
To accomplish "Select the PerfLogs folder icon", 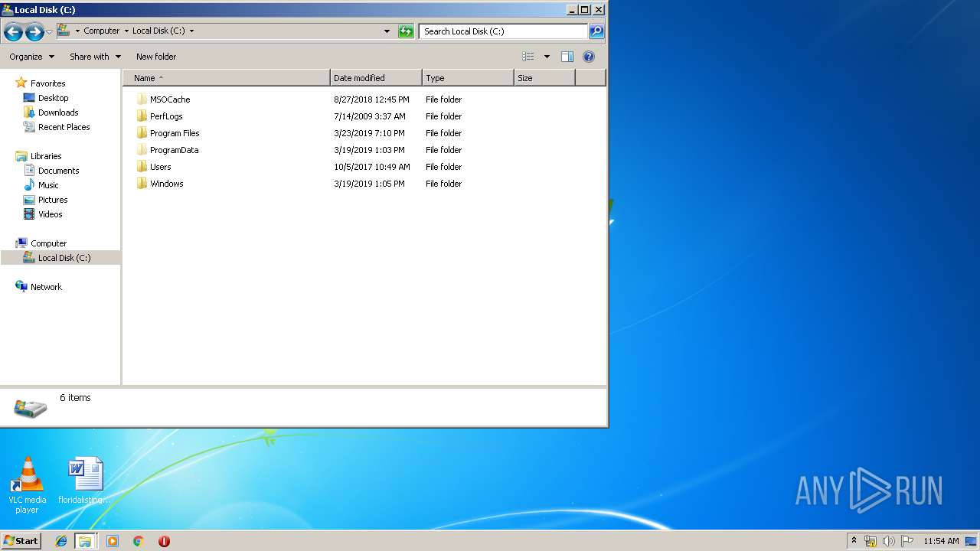I will point(142,116).
